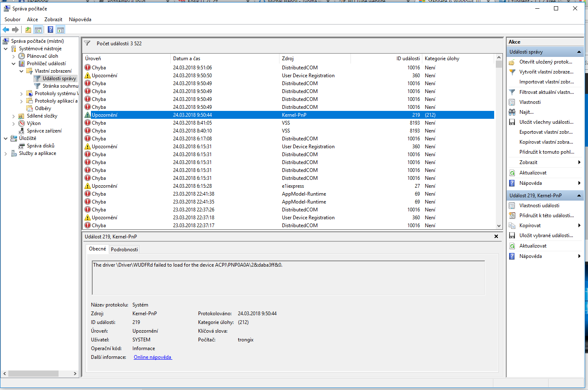Open the Online nápověda link
The height and width of the screenshot is (390, 588).
[x=152, y=357]
